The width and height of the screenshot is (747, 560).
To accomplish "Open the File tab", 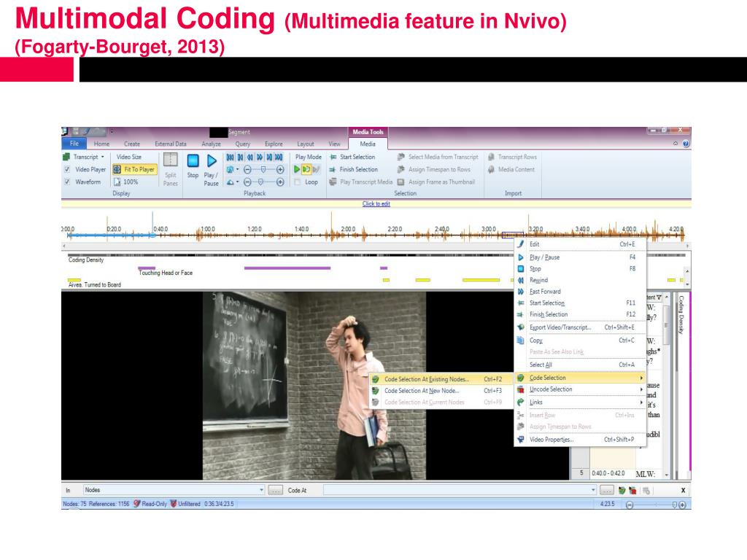I will point(74,144).
